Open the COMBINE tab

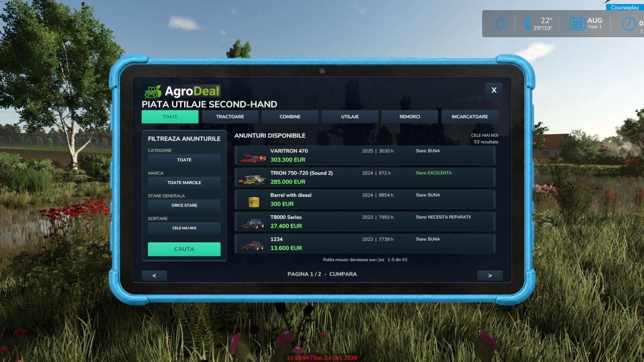(x=290, y=117)
